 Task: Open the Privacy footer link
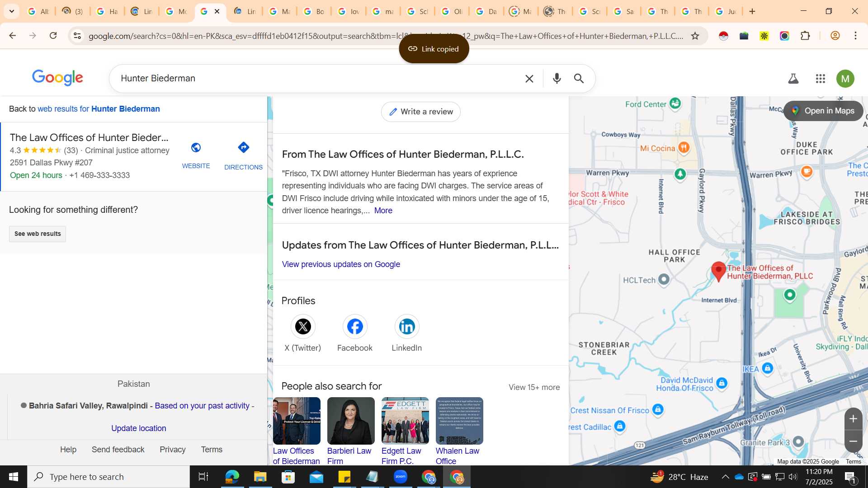173,450
